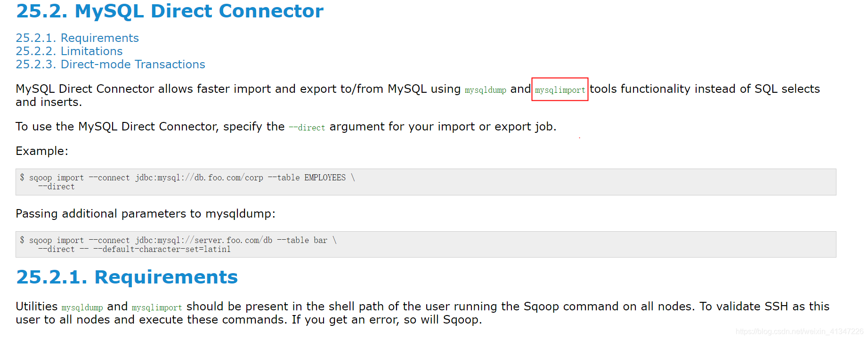Click the --default-character-set=latin1 code line
Screen dimensions: 868x340
point(135,250)
